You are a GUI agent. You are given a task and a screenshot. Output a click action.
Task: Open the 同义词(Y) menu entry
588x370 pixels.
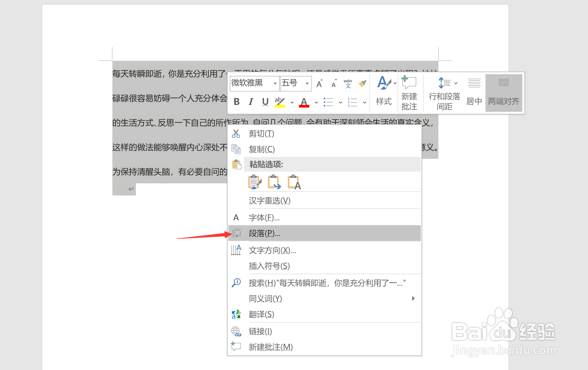tap(324, 299)
